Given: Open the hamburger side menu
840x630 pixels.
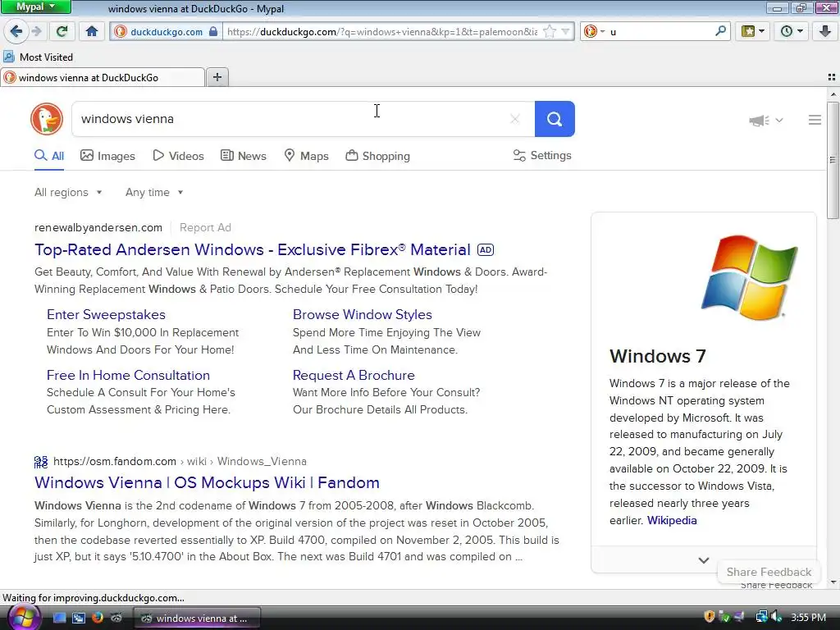Looking at the screenshot, I should tap(815, 120).
